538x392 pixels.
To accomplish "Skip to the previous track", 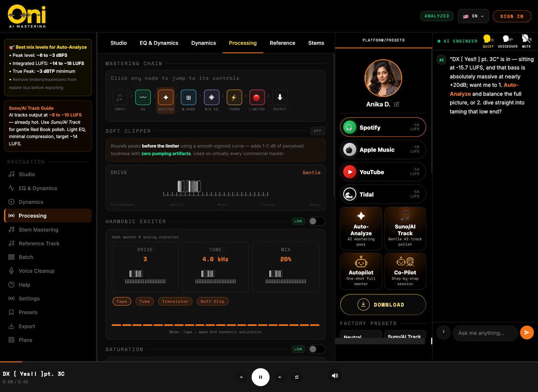I will point(241,377).
